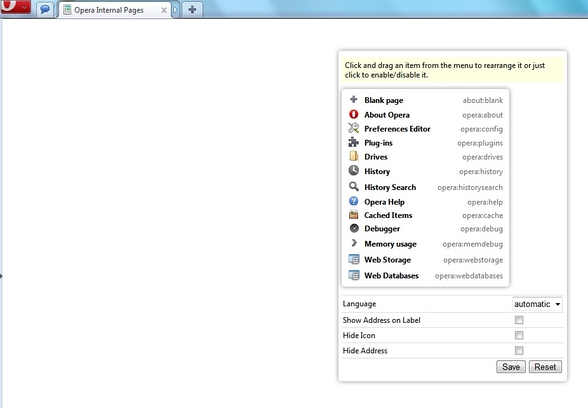Image resolution: width=588 pixels, height=408 pixels.
Task: Click the Opera Help question mark icon
Action: (353, 201)
